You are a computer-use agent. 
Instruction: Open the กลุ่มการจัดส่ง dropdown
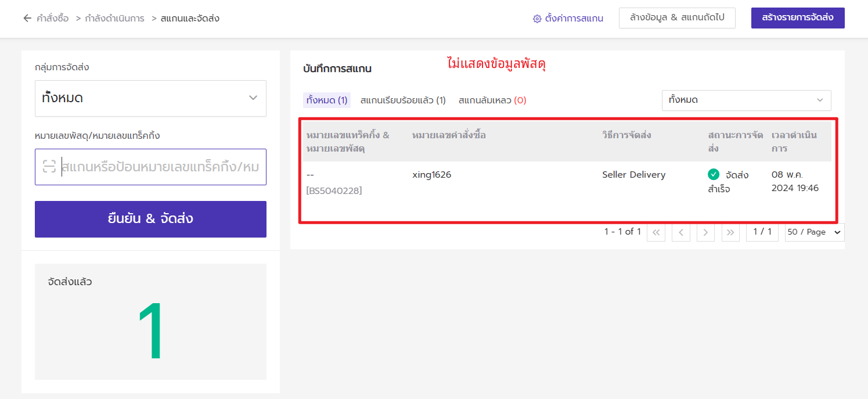(x=150, y=98)
